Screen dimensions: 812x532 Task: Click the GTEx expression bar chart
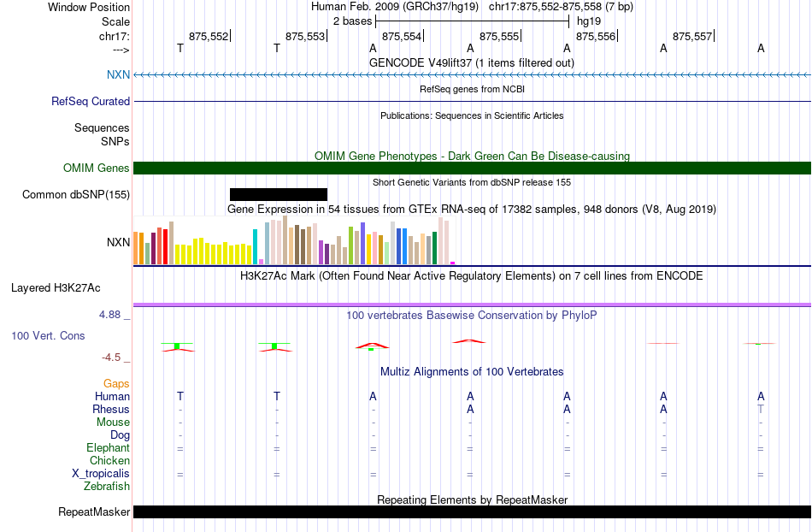(x=294, y=240)
